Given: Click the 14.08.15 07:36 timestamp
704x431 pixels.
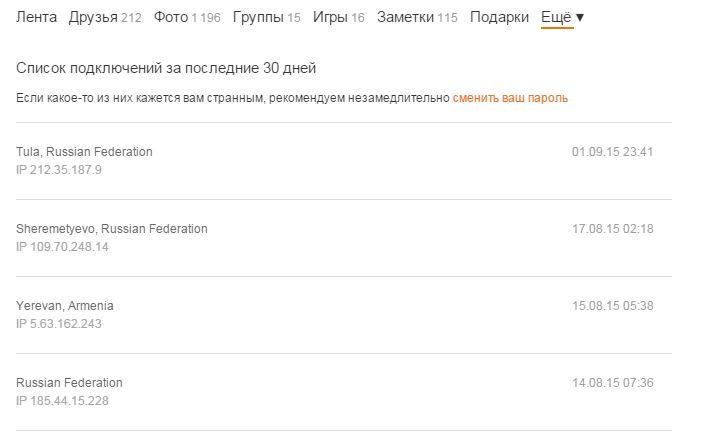Looking at the screenshot, I should click(612, 383).
